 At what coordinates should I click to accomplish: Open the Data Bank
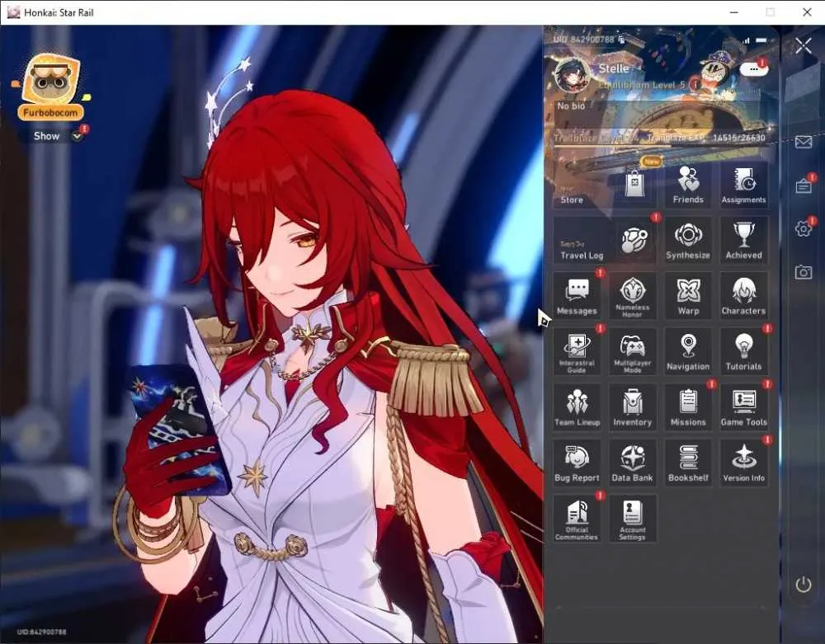[633, 463]
